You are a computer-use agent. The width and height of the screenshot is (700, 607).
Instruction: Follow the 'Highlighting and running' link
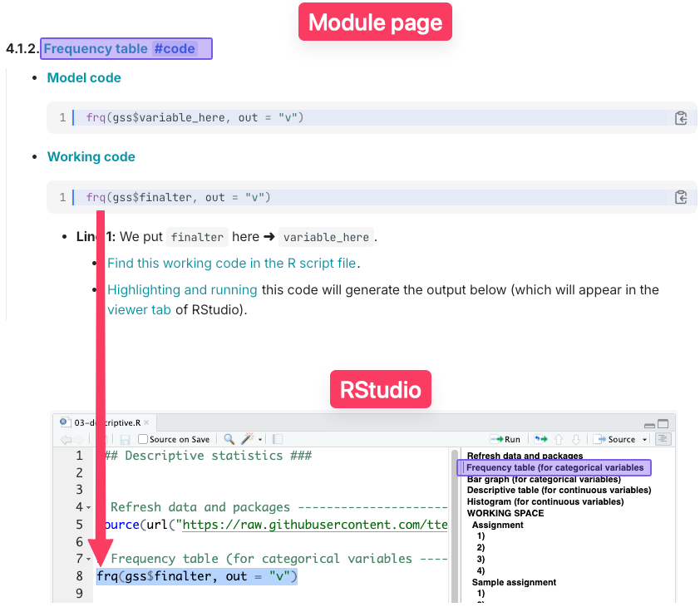182,290
